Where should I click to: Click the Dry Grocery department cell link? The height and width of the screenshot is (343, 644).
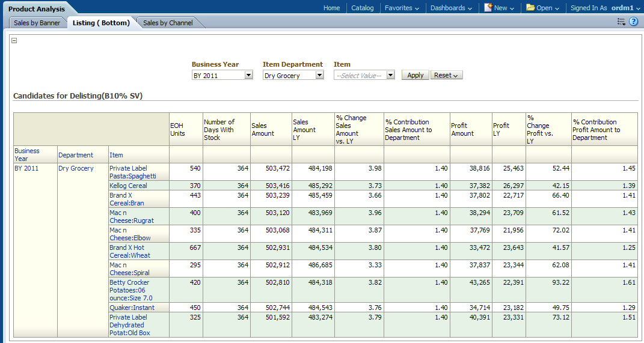pyautogui.click(x=76, y=168)
